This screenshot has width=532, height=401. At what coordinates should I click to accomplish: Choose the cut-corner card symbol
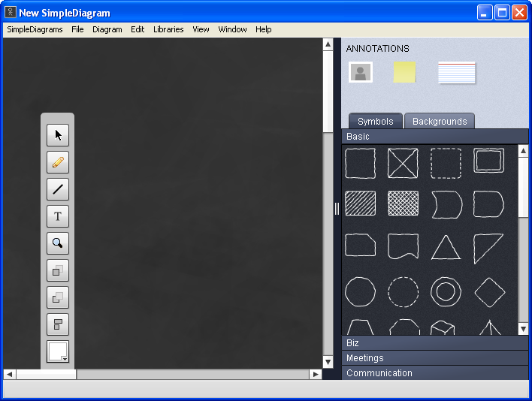click(x=361, y=245)
